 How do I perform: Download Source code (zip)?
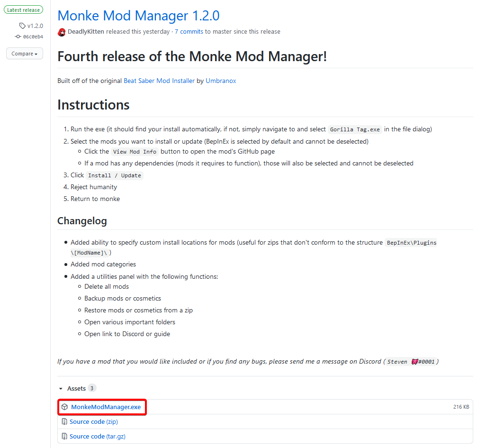[94, 422]
